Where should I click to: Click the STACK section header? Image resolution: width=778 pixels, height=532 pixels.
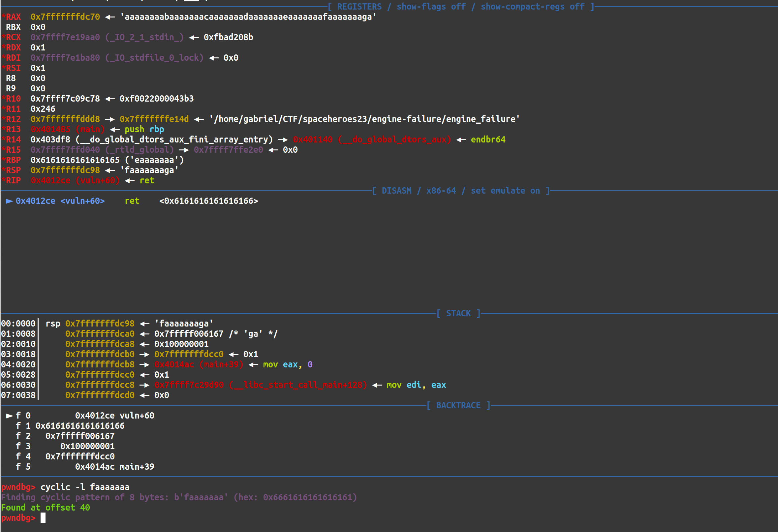pyautogui.click(x=458, y=313)
